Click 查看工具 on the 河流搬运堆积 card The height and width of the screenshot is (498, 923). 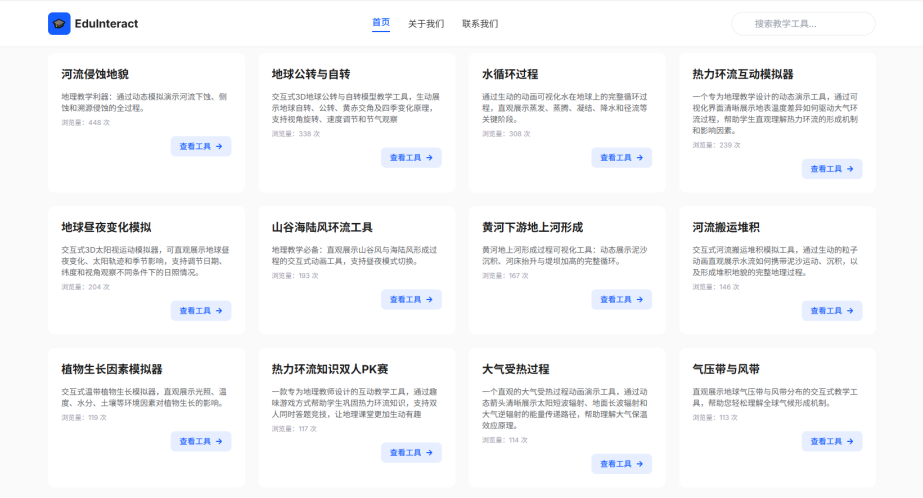[832, 310]
